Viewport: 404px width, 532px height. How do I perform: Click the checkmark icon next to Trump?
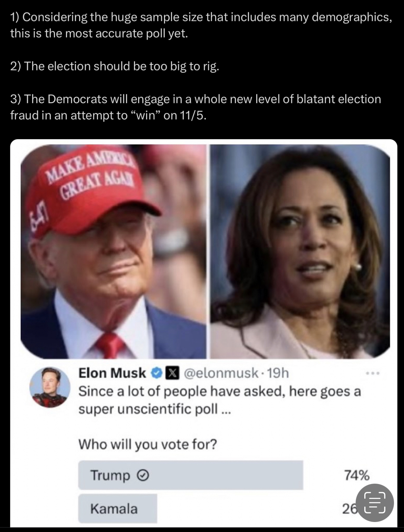(x=143, y=476)
